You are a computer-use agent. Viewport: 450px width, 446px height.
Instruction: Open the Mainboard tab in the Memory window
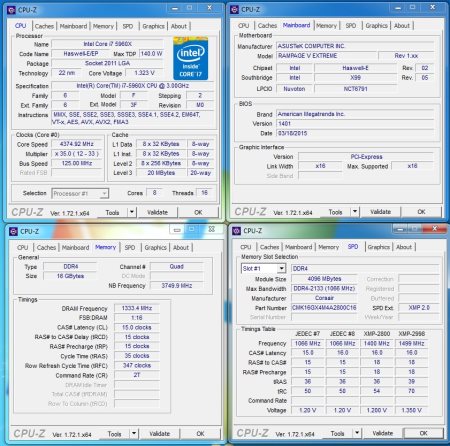(x=75, y=247)
